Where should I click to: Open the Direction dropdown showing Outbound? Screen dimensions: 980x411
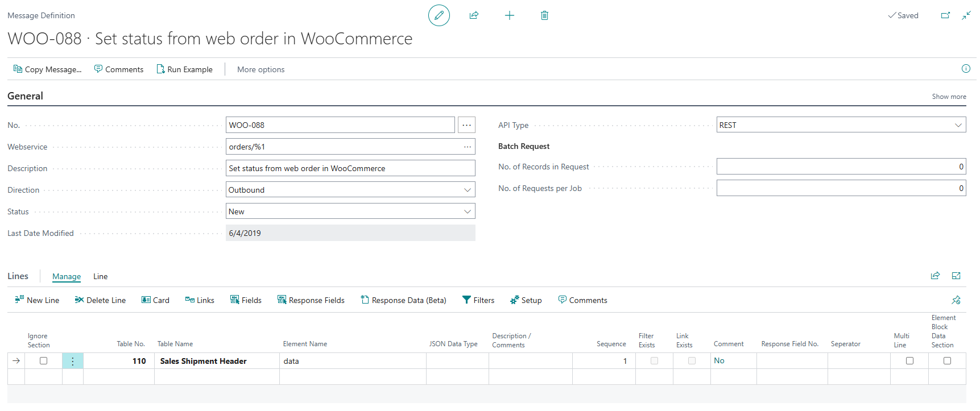(350, 190)
